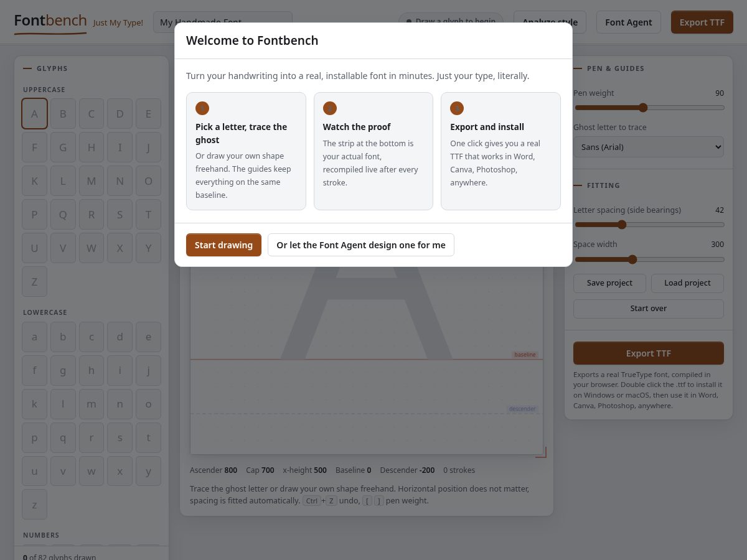
Task: Select uppercase glyph R
Action: [92, 215]
